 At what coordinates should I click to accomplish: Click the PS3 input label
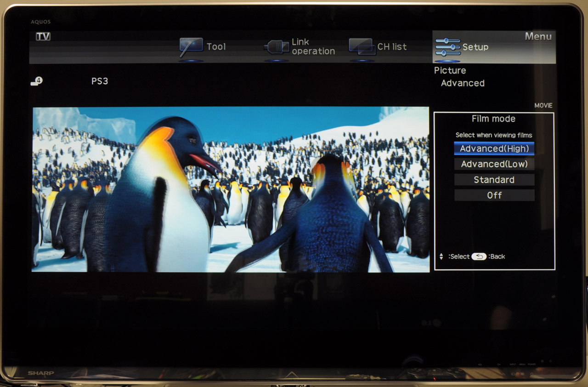[100, 81]
